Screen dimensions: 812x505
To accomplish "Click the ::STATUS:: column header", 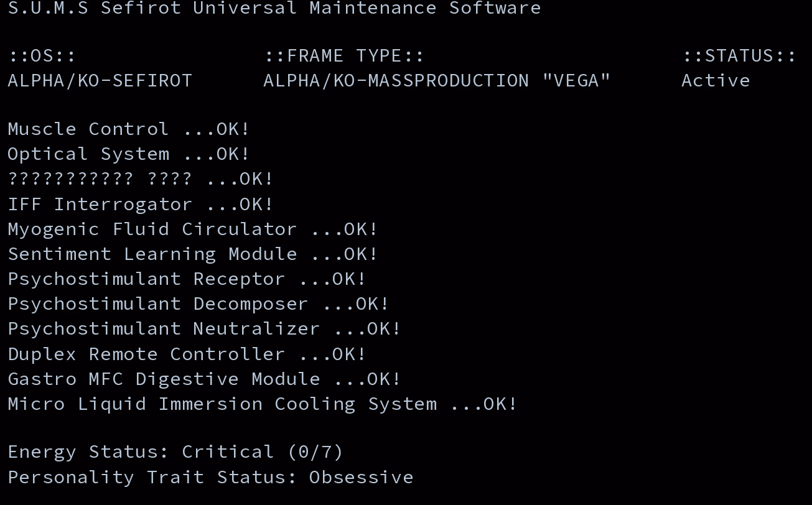I will pos(739,56).
